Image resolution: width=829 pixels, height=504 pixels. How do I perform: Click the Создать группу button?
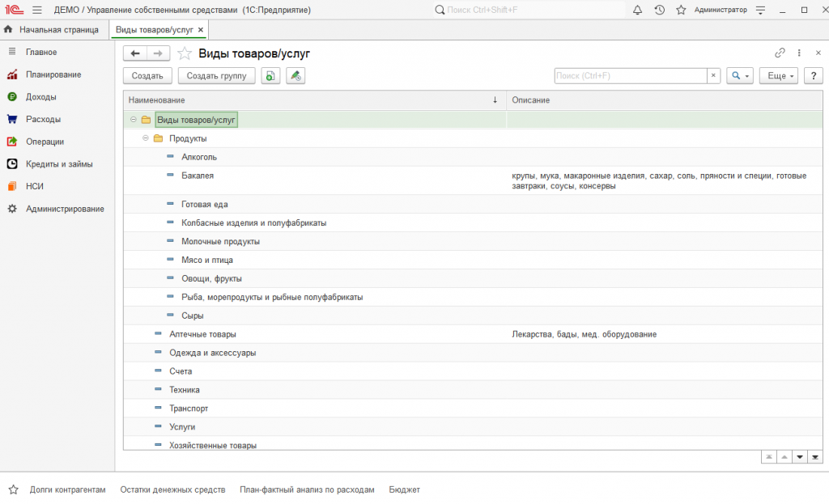216,75
